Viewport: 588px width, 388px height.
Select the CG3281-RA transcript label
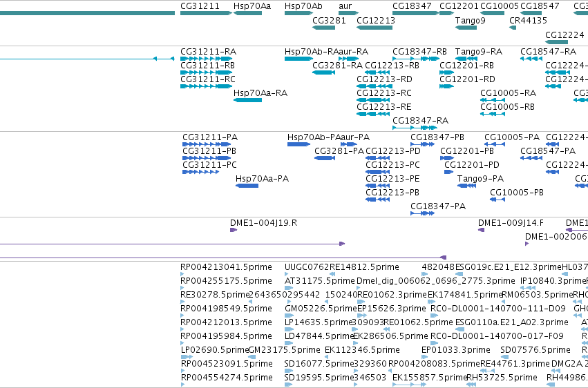click(337, 66)
